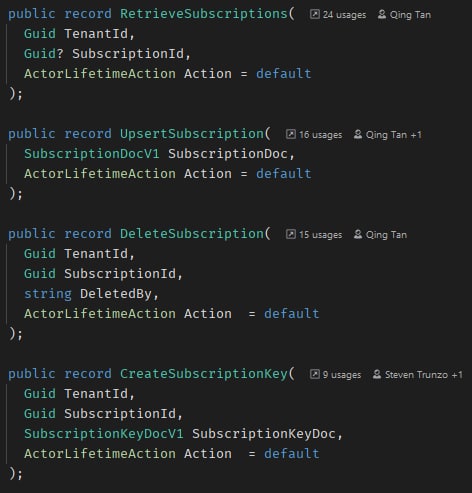Click author icon on DeleteSubscription line
This screenshot has width=472, height=493.
coord(358,234)
